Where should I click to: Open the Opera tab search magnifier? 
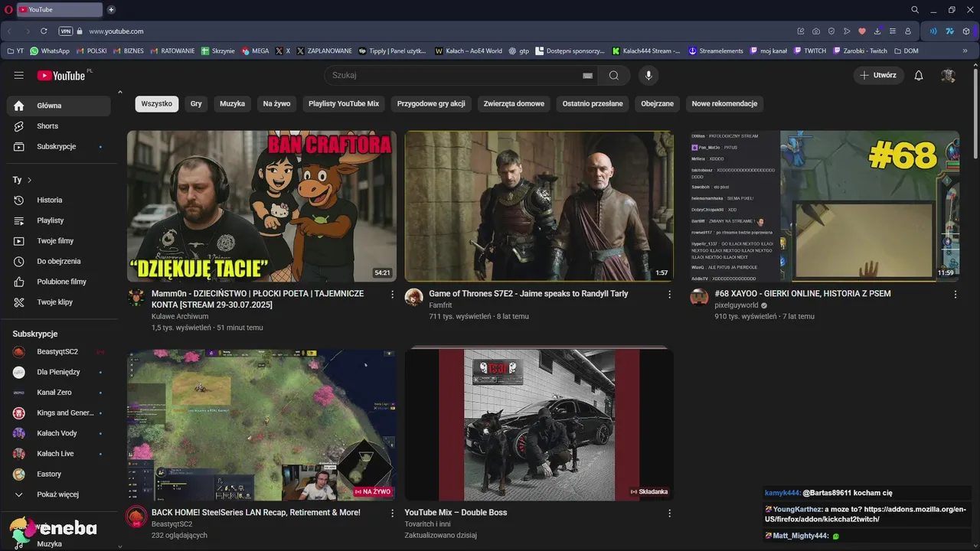point(915,10)
